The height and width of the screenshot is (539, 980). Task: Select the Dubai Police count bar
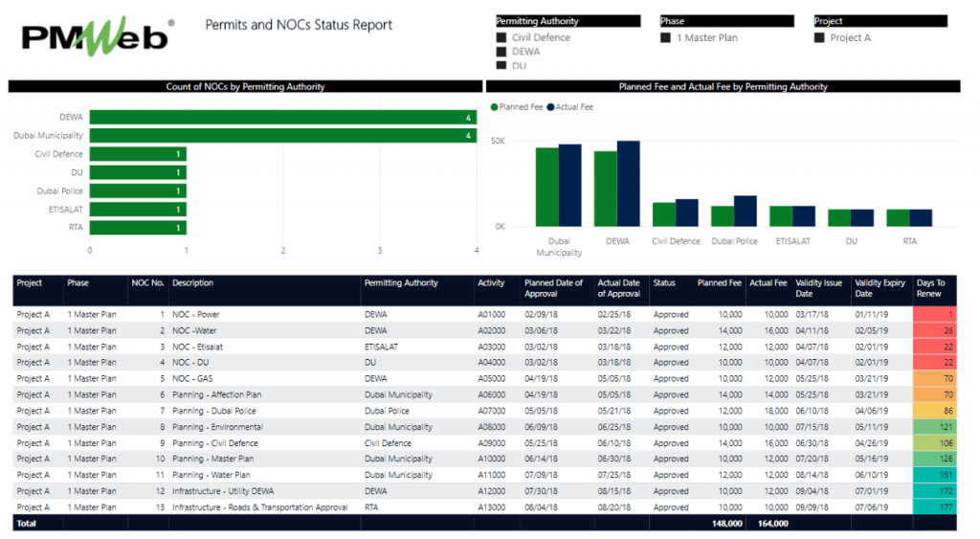coord(138,191)
